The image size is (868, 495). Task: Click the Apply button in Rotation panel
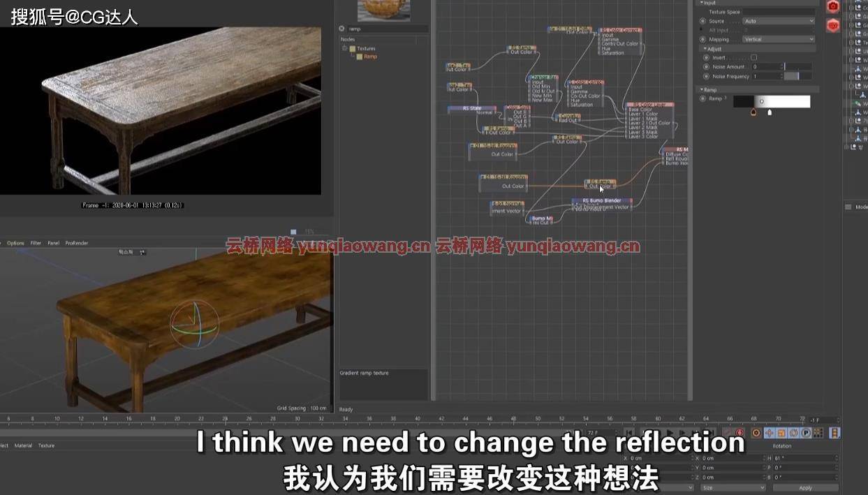click(804, 487)
